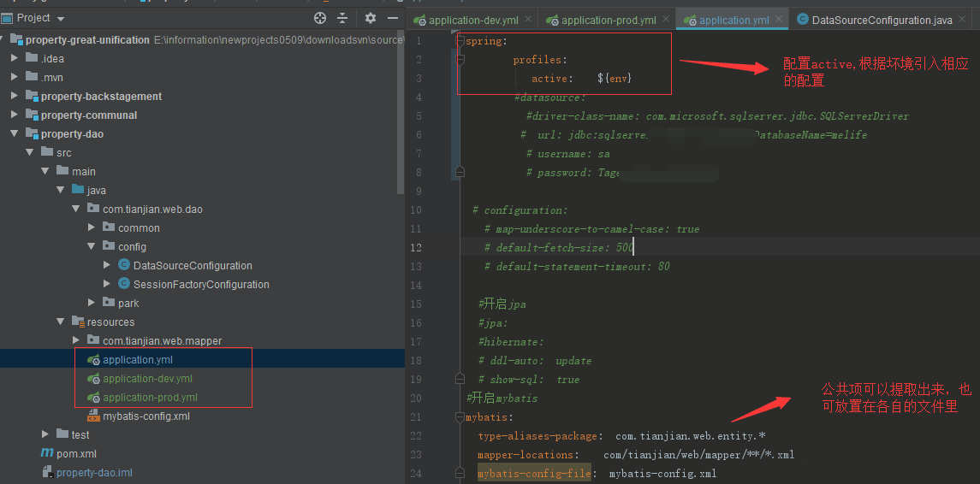The width and height of the screenshot is (980, 484).
Task: Select pom.xml in the project tree
Action: 75,454
